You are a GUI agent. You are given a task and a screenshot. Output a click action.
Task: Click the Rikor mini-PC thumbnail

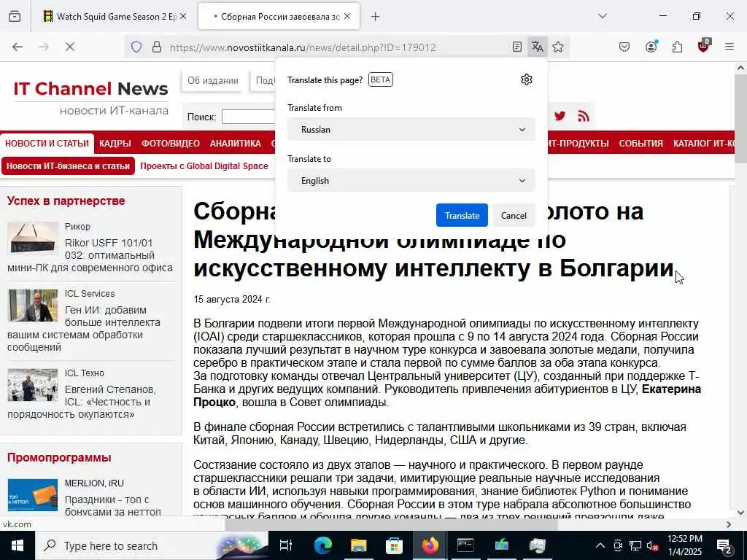click(33, 238)
